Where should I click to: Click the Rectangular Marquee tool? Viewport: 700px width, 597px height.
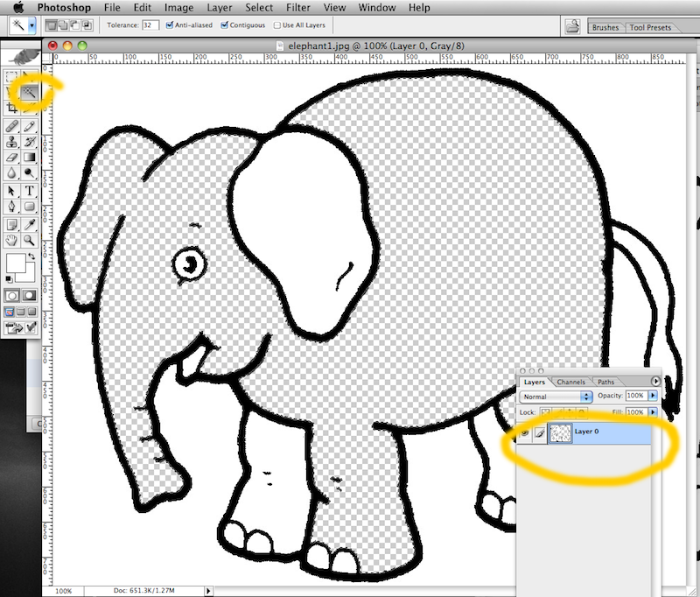[x=12, y=77]
